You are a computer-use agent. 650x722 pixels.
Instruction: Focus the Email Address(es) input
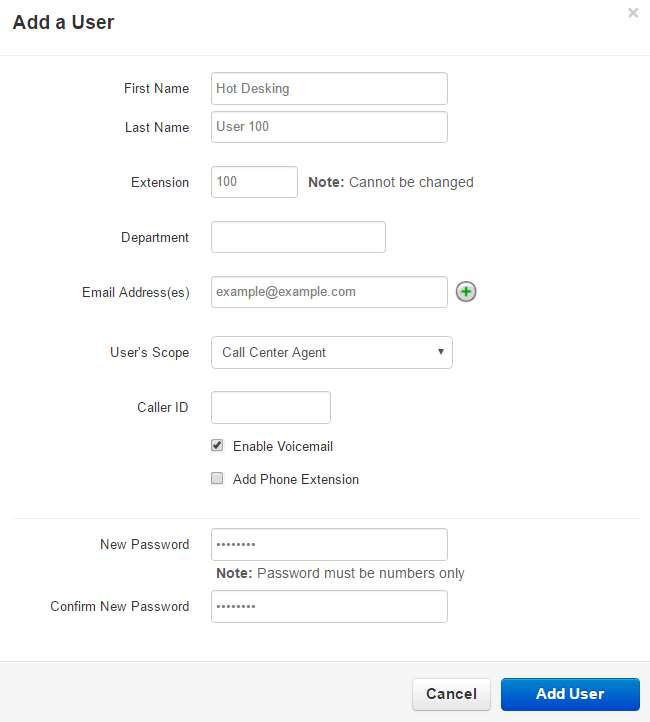[x=329, y=292]
